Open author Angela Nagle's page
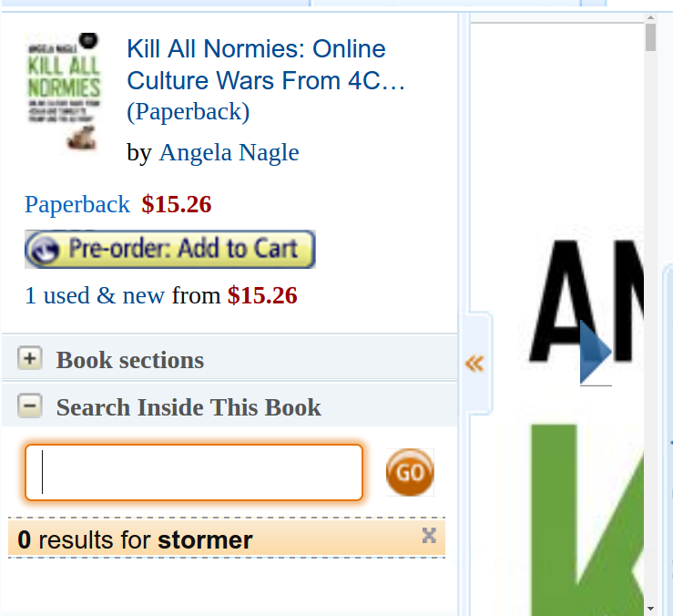Screen dimensions: 673x616 pos(229,152)
